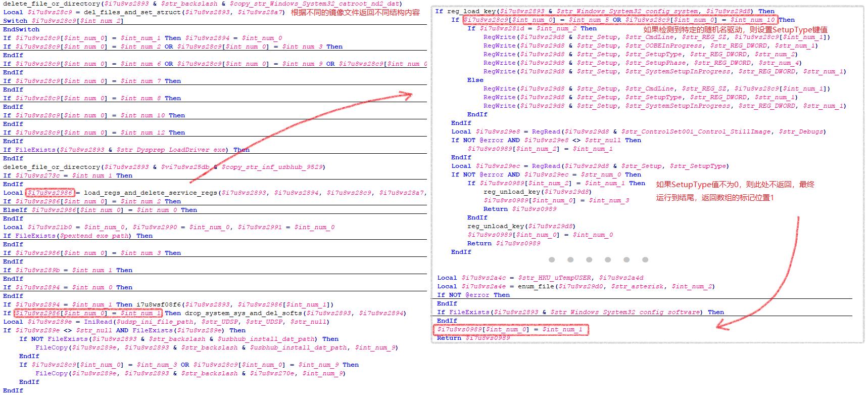Select the '$i7u8ws0989[$int_num_0] = $int_num_1' assignment
868x395 pixels.
[510, 329]
